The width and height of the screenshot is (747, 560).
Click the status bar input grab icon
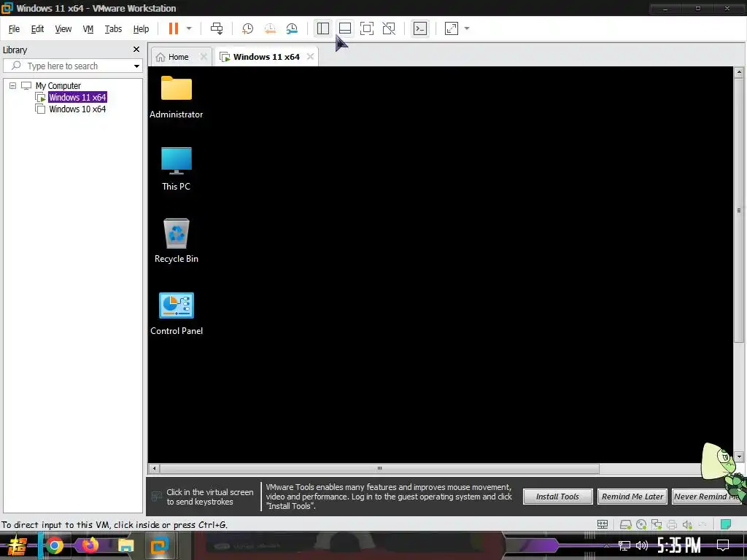click(602, 524)
